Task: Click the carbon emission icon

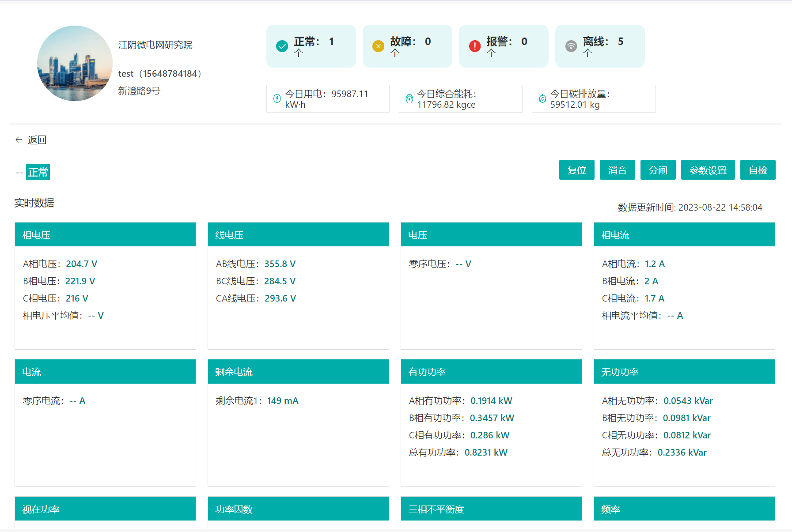Action: pyautogui.click(x=542, y=98)
